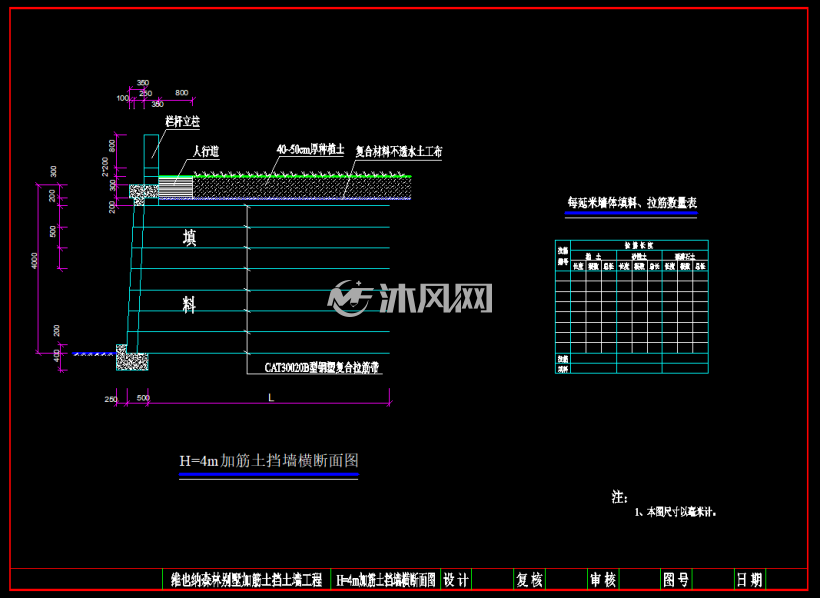Click the '设计' field in title block

tap(456, 580)
